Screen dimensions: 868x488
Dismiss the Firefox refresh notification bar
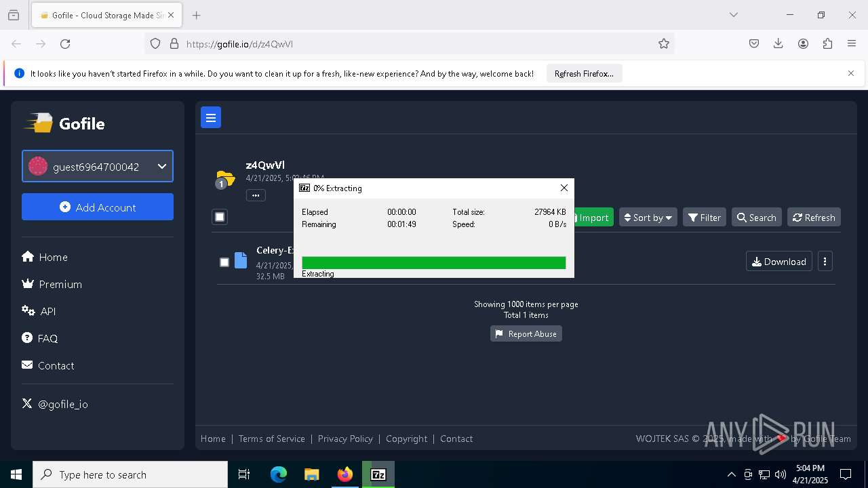click(851, 73)
